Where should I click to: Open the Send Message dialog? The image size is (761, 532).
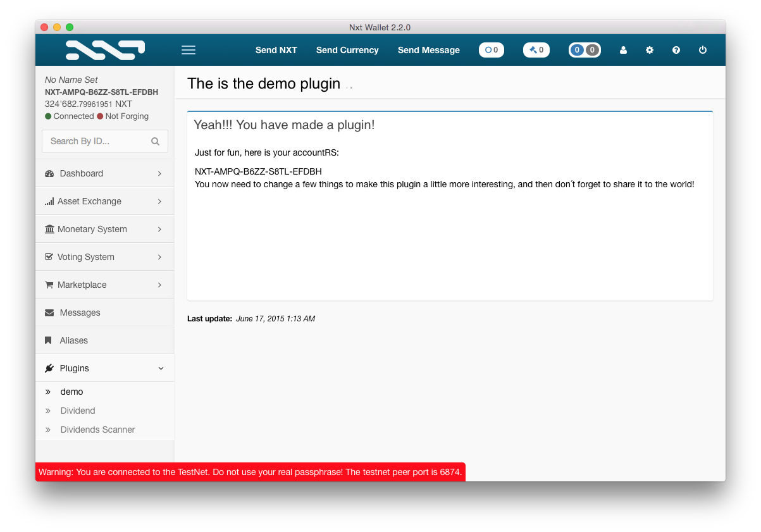(429, 50)
